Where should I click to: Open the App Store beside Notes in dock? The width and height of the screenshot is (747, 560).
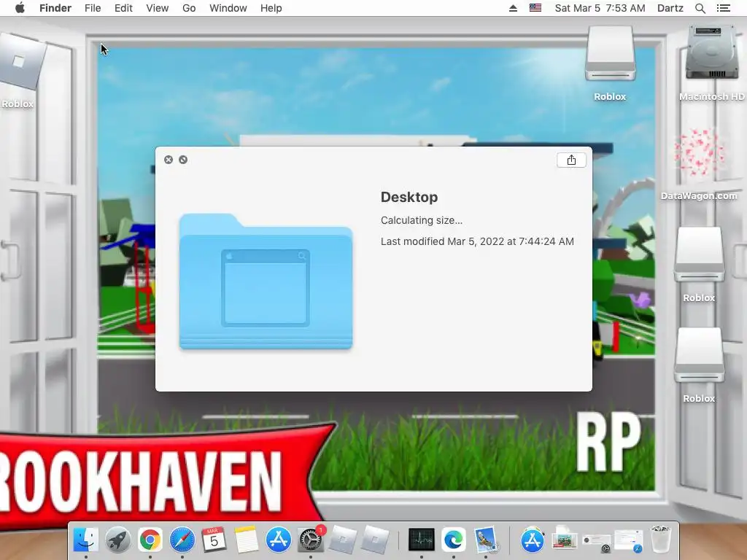278,540
